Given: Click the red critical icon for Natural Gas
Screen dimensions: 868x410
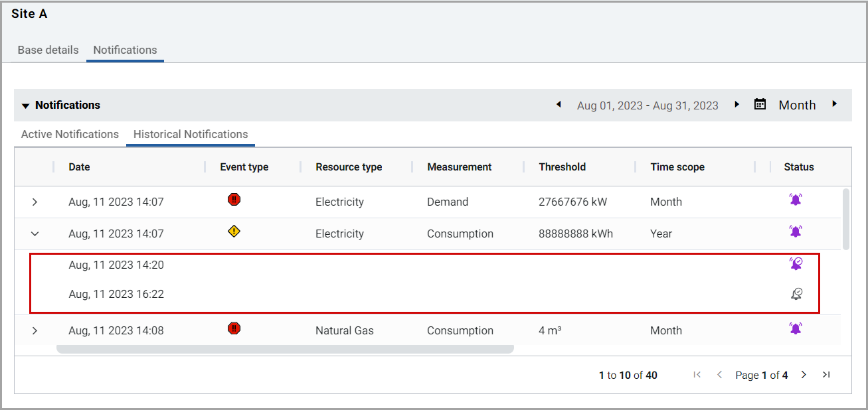Looking at the screenshot, I should pyautogui.click(x=234, y=328).
